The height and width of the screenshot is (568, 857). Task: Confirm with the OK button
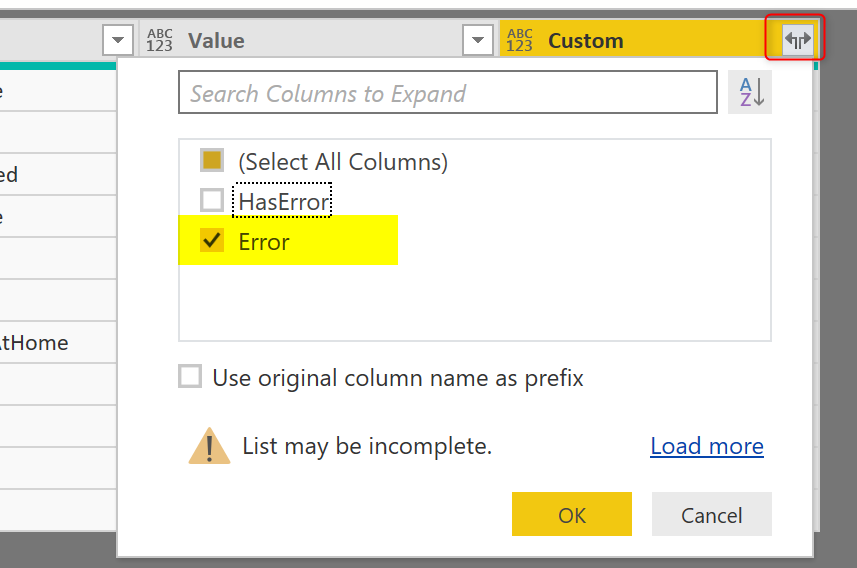tap(571, 515)
